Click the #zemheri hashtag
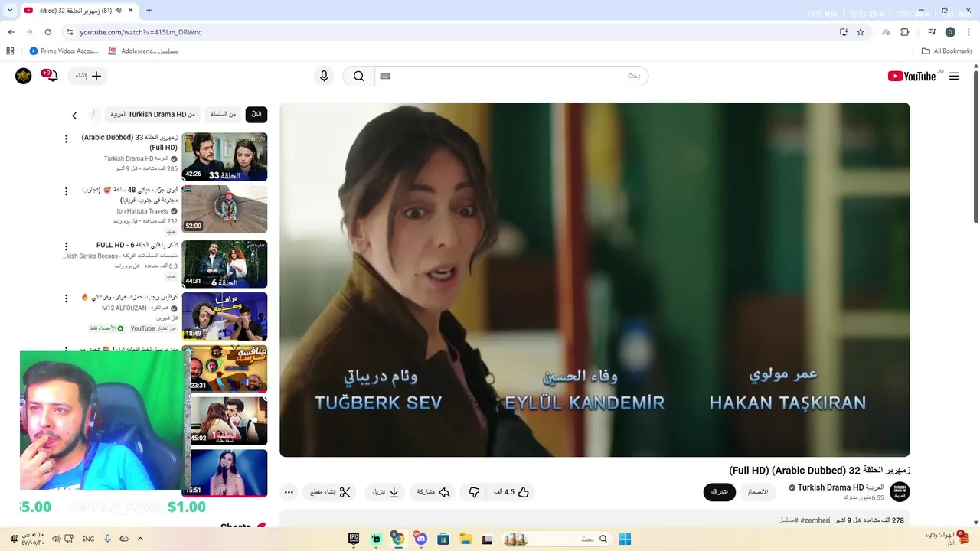 point(815,520)
